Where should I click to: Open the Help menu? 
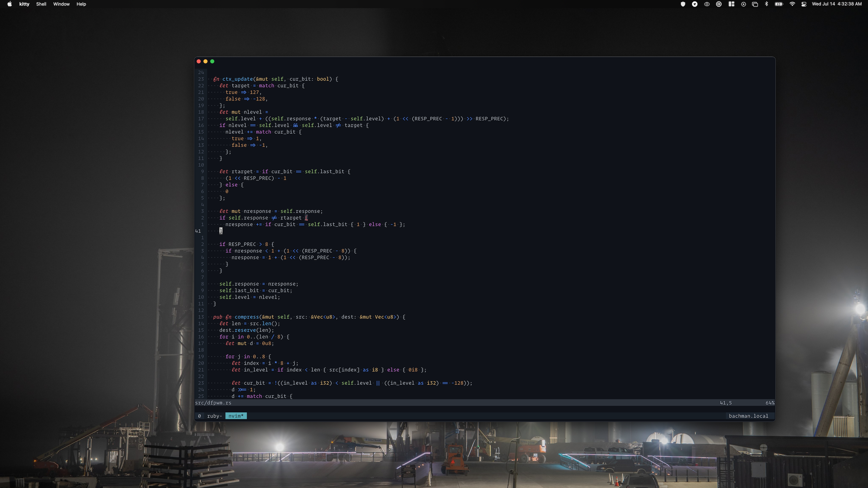pos(81,4)
